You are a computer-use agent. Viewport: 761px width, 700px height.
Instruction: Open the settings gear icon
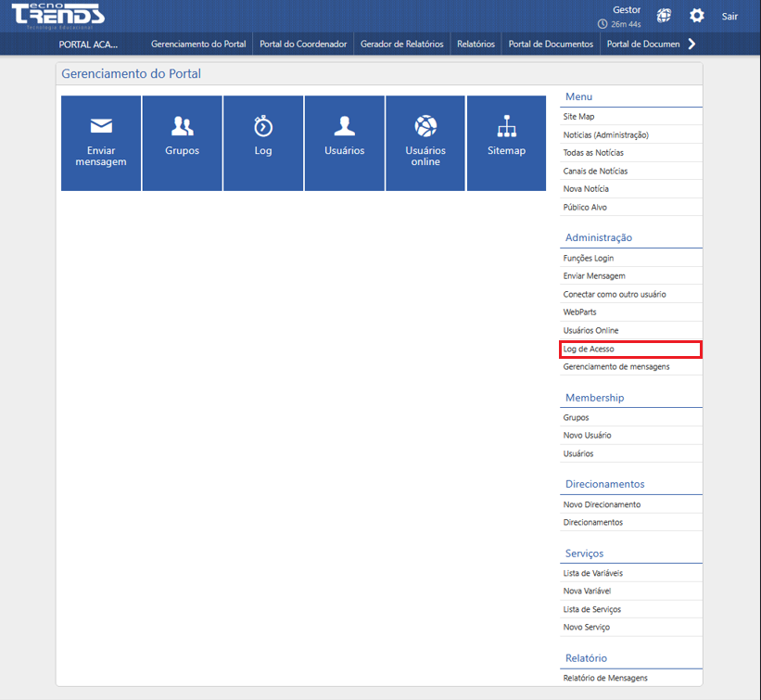pyautogui.click(x=698, y=16)
